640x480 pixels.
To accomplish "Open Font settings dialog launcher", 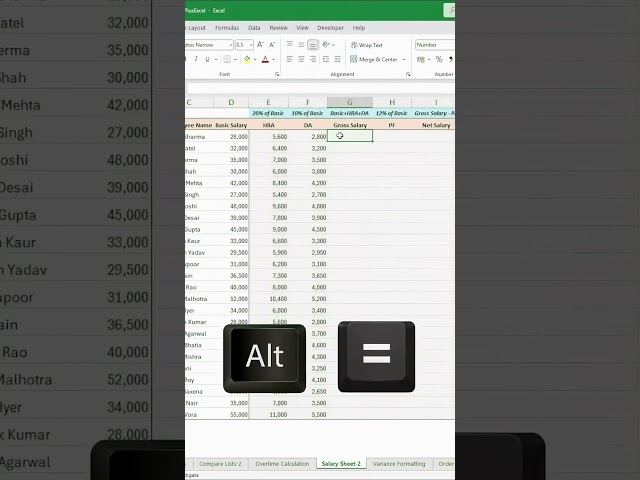I will (x=277, y=74).
